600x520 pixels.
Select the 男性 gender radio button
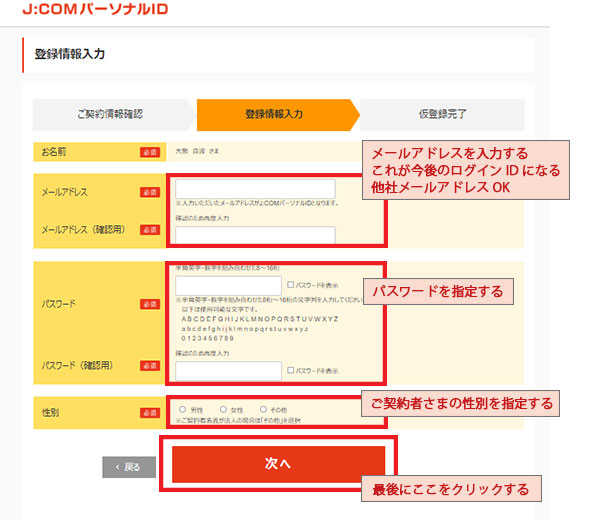pos(183,409)
